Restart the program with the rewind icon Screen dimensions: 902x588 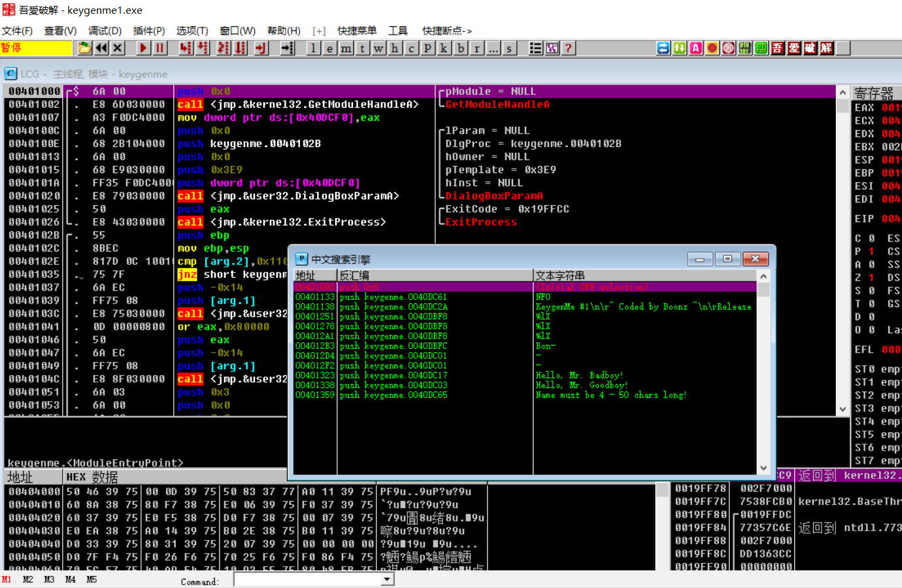click(x=101, y=48)
